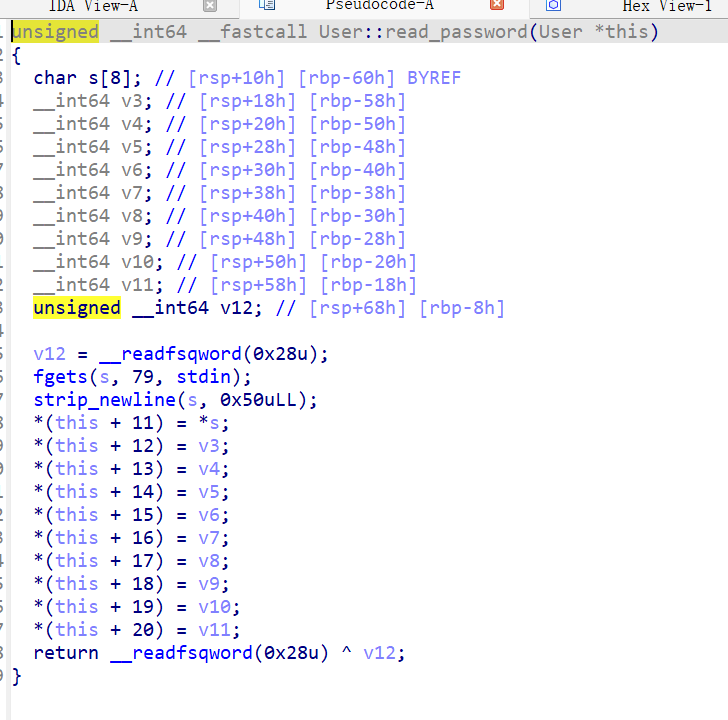Click the '*(this + 14) = v5' line
728x720 pixels.
click(131, 492)
